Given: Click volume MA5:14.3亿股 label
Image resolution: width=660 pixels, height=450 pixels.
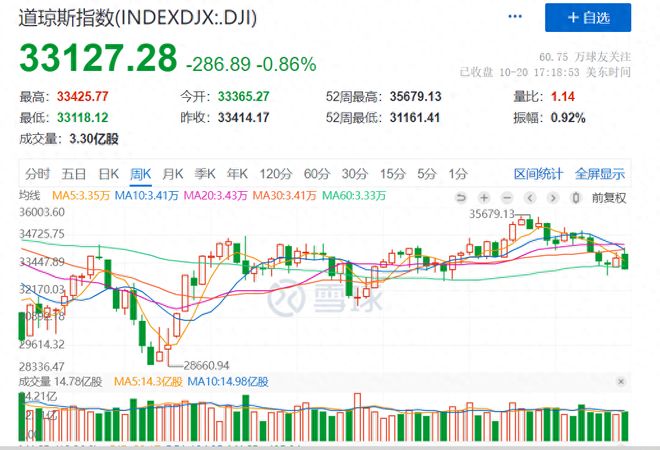Looking at the screenshot, I should pyautogui.click(x=148, y=382).
